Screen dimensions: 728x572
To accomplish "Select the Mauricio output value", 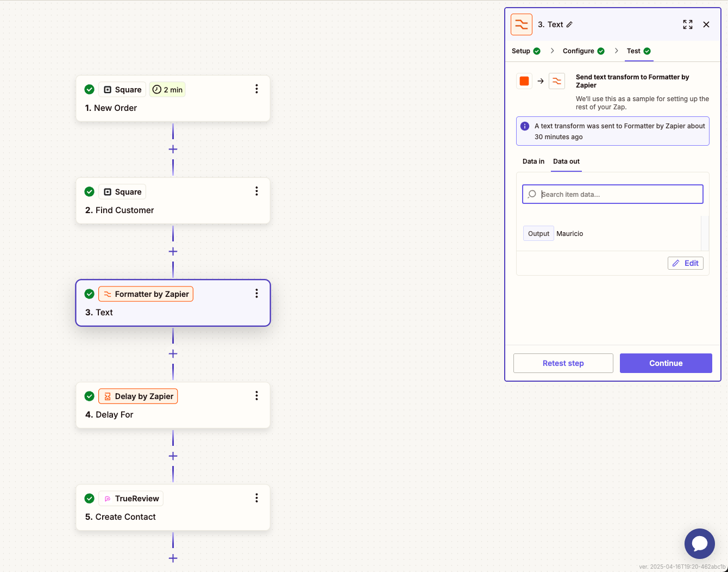I will click(x=570, y=234).
